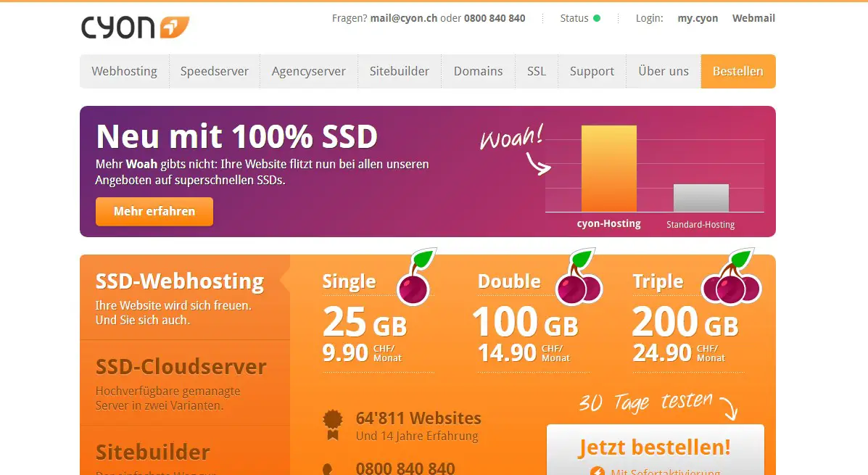868x475 pixels.
Task: Click the 200 GB storage text
Action: 685,322
